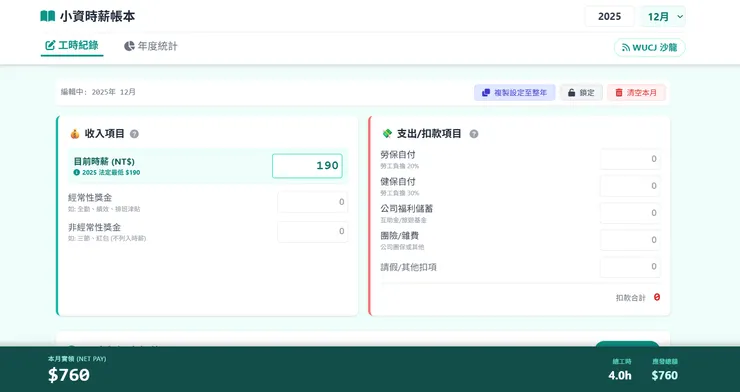The width and height of the screenshot is (740, 392).
Task: Click the cash icon beside 支出/扣款項目
Action: pyautogui.click(x=387, y=134)
